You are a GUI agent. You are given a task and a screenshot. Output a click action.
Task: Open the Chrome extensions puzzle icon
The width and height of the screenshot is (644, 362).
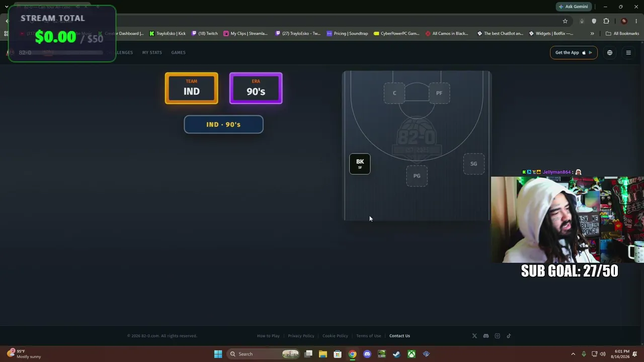tap(606, 21)
